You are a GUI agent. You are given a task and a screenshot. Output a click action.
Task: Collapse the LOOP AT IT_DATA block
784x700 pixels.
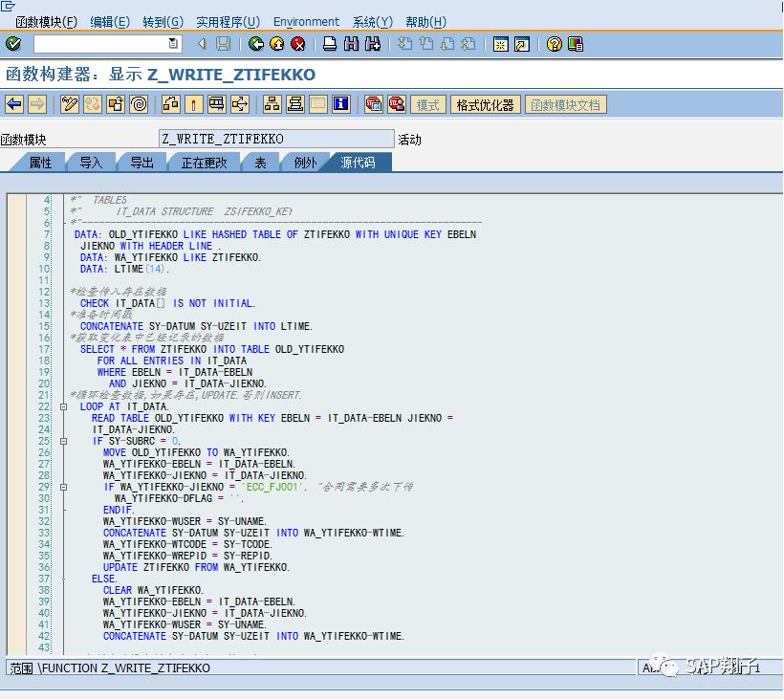pos(63,407)
